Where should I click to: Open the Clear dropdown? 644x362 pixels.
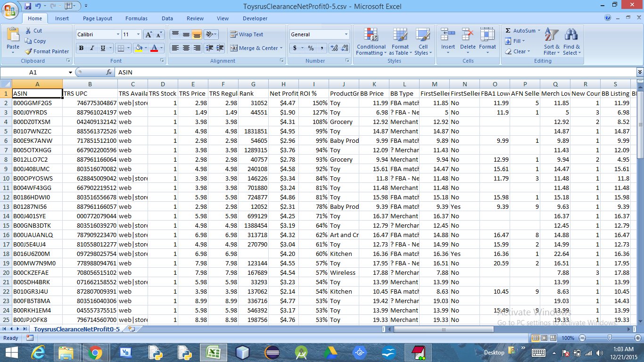(518, 51)
